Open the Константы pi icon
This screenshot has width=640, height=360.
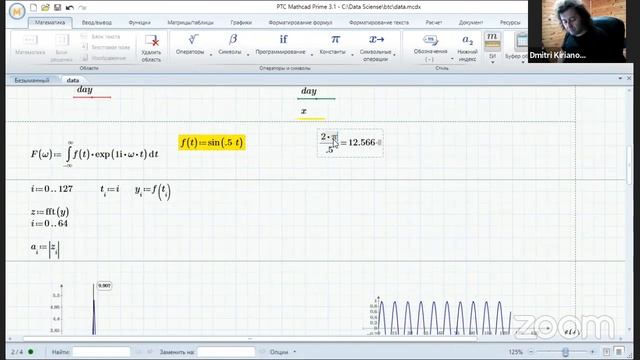pyautogui.click(x=335, y=39)
